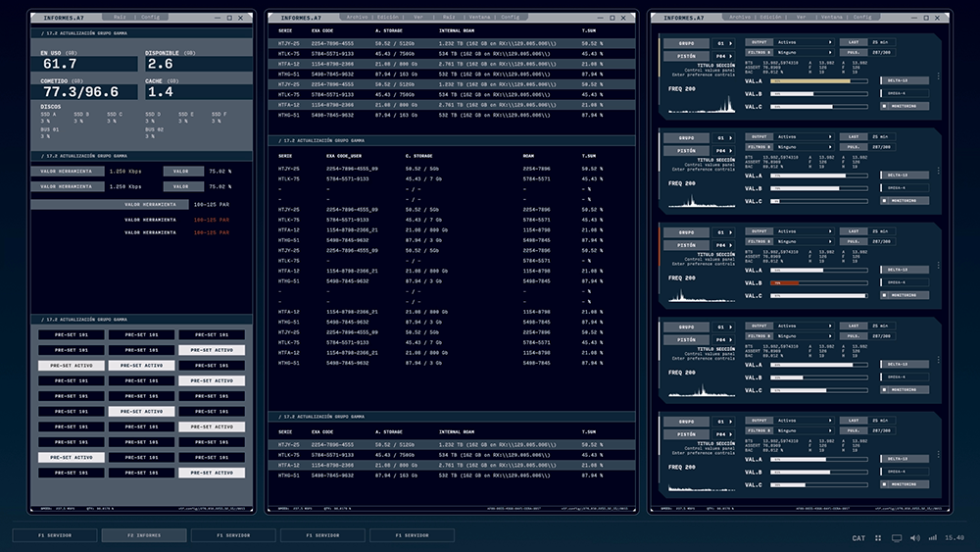980x552 pixels.
Task: Enable the Monitoring checkbox in the first panel
Action: (884, 106)
